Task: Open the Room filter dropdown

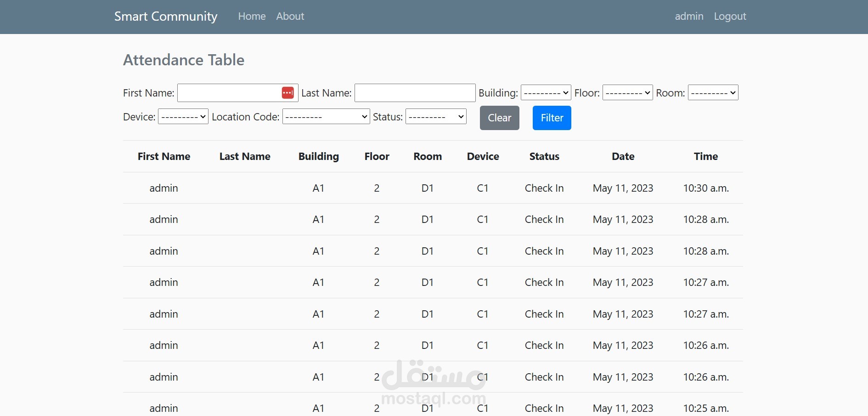Action: (x=713, y=93)
